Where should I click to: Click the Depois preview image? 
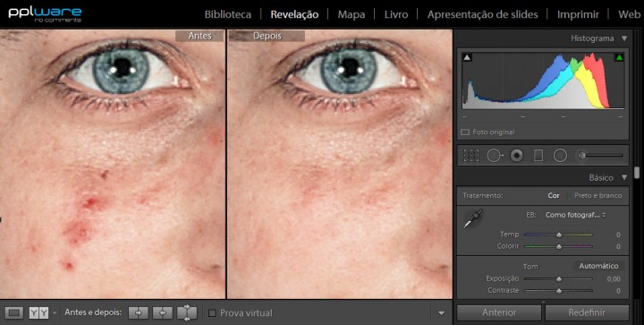pos(340,164)
